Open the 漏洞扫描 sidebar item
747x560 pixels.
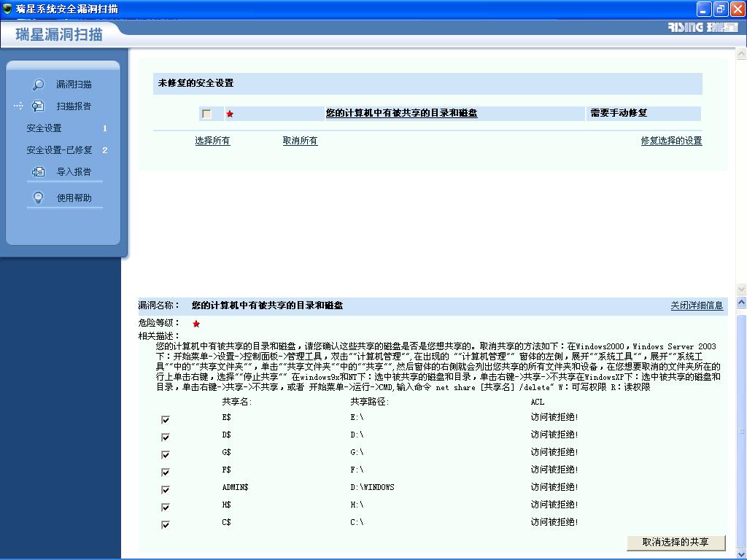pyautogui.click(x=74, y=85)
